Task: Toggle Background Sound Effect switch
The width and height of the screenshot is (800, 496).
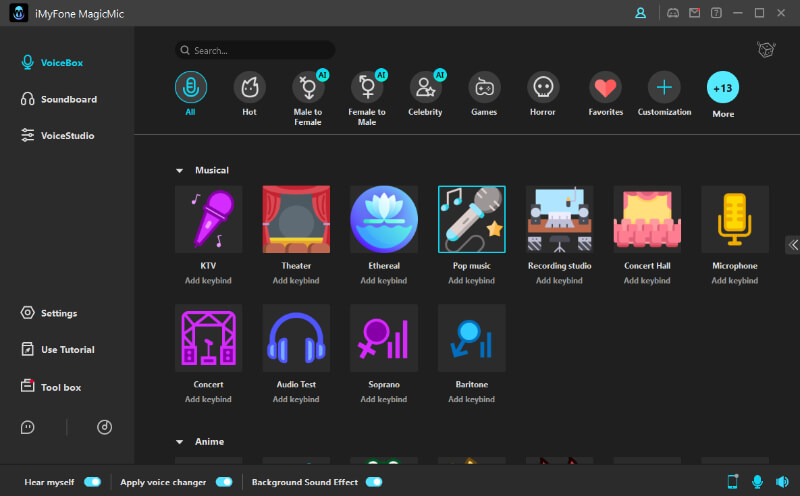Action: tap(374, 482)
